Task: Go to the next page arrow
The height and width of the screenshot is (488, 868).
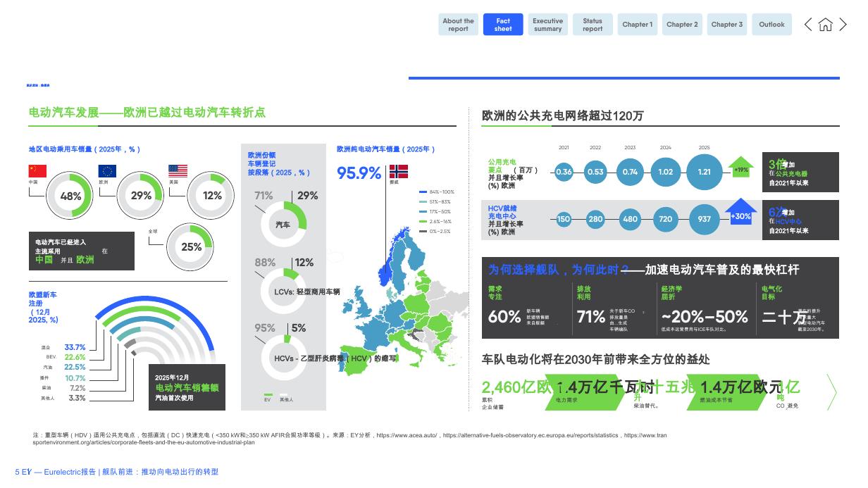Action: pyautogui.click(x=843, y=25)
